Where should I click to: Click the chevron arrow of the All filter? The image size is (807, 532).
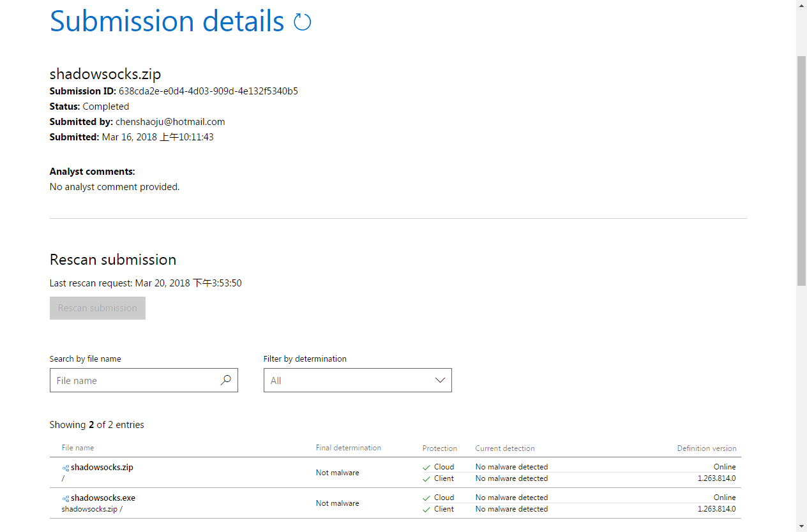coord(440,380)
